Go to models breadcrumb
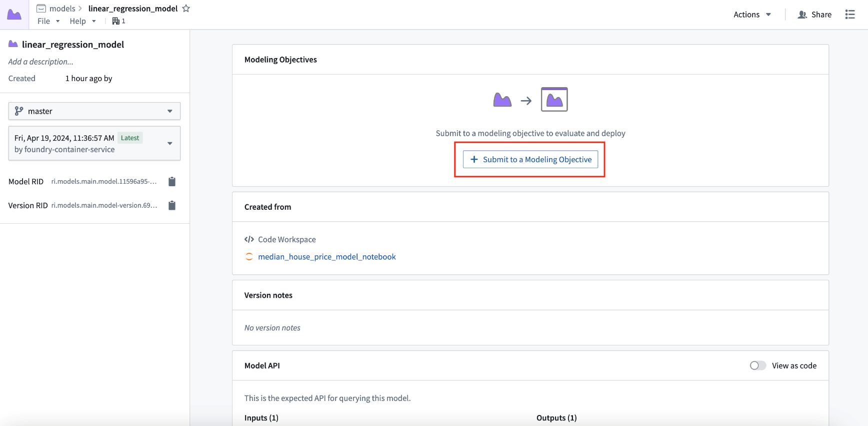The width and height of the screenshot is (868, 426). [62, 9]
